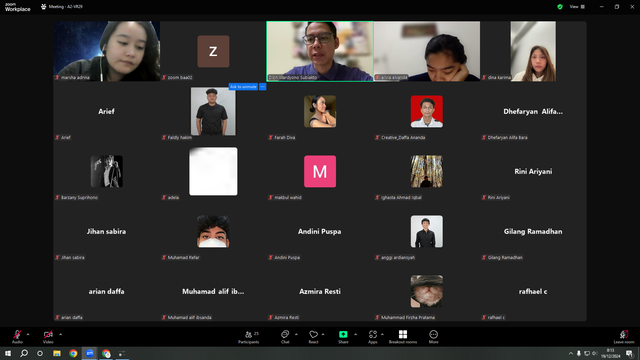Click the large name Arief

click(x=106, y=111)
